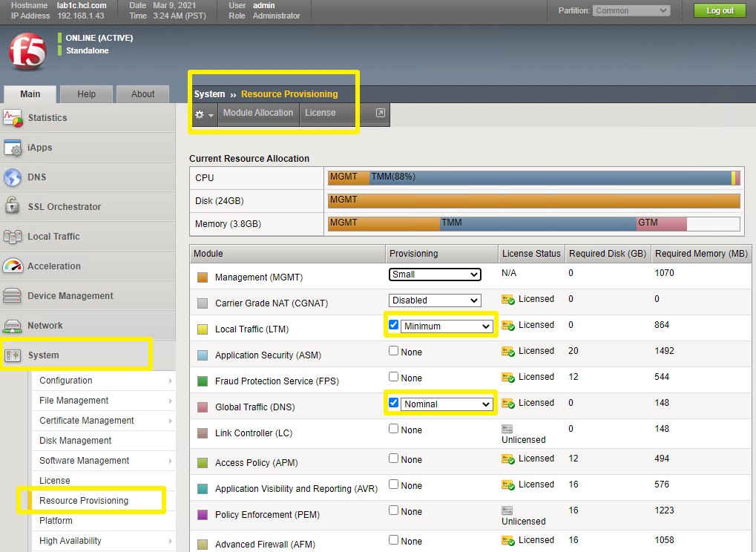
Task: Click the Device Management icon
Action: [12, 295]
